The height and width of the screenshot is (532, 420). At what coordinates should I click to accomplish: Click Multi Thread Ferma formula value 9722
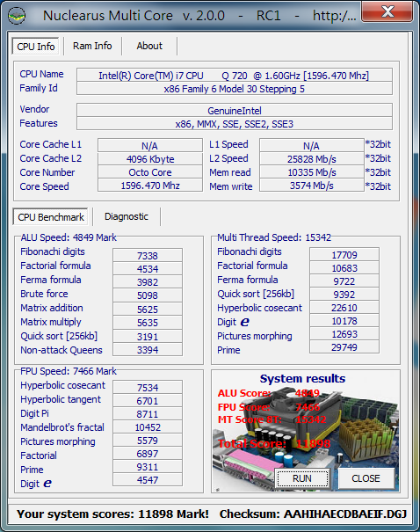[x=344, y=281]
